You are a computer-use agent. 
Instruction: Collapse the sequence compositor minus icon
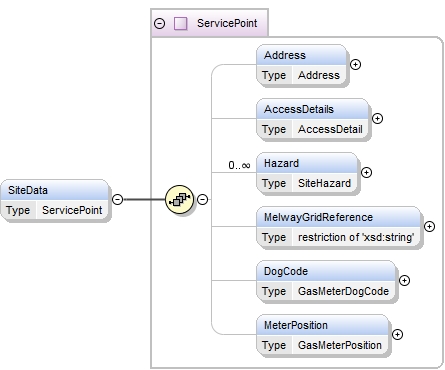click(202, 199)
